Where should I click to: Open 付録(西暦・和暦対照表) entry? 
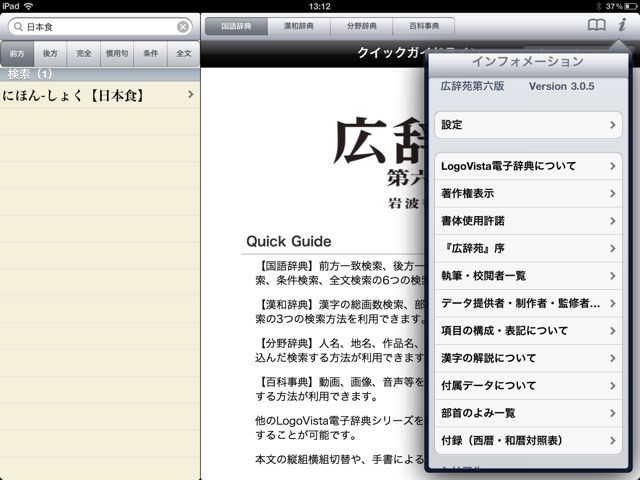(x=528, y=441)
